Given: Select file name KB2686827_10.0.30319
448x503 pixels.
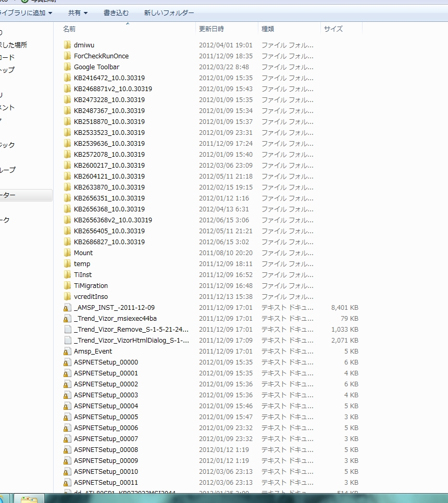Looking at the screenshot, I should pyautogui.click(x=109, y=242).
